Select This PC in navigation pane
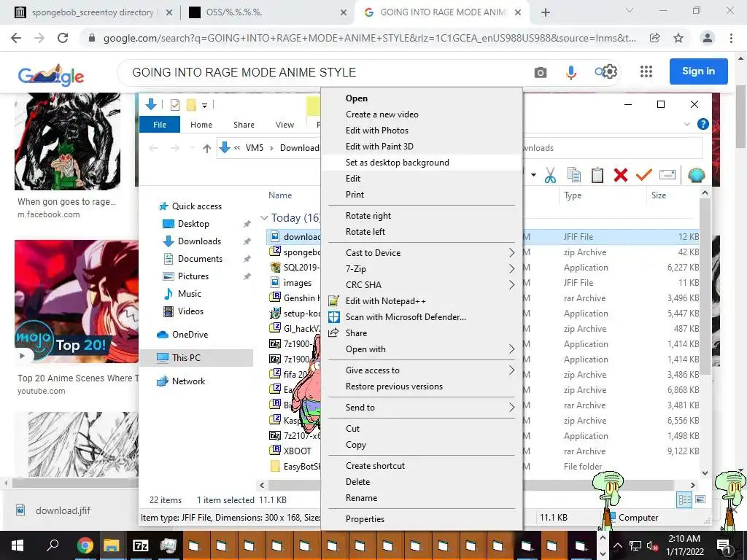This screenshot has height=560, width=747. click(196, 357)
